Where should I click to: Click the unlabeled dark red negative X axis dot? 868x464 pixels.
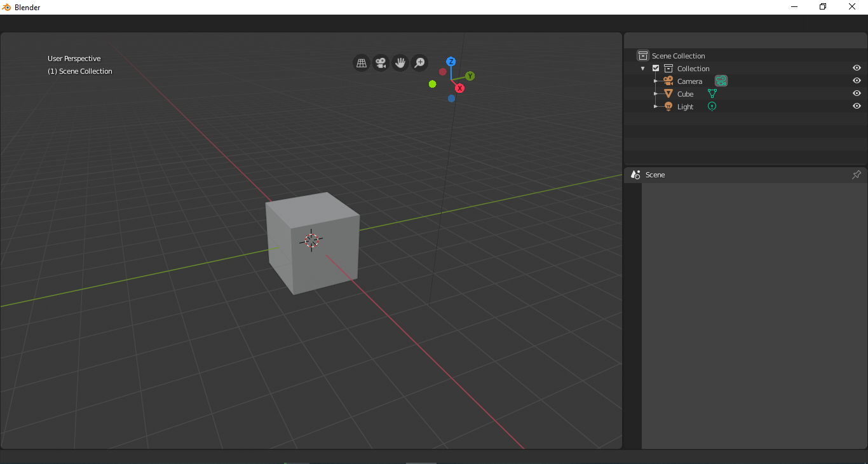pos(443,72)
